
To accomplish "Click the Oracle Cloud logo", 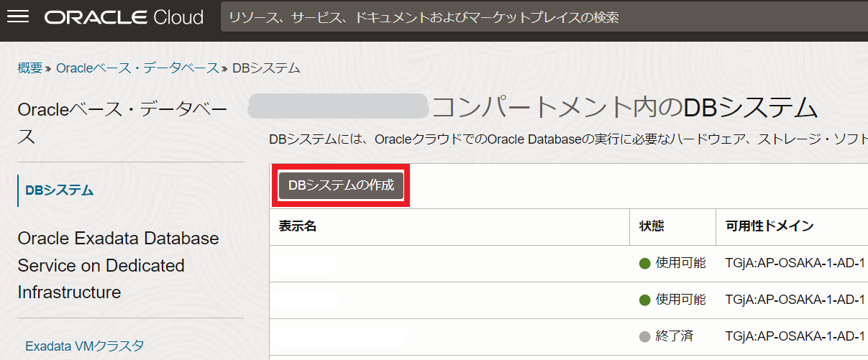I will pos(124,17).
